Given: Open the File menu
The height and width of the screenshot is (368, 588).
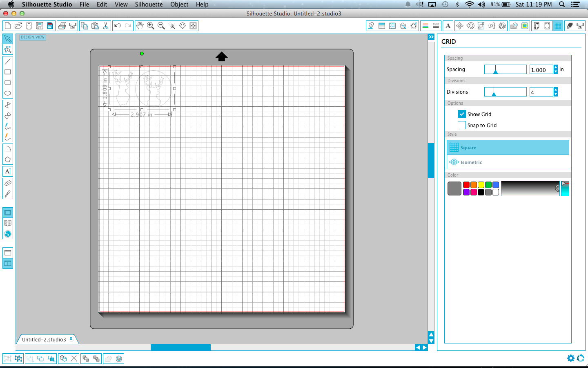Looking at the screenshot, I should click(x=85, y=4).
